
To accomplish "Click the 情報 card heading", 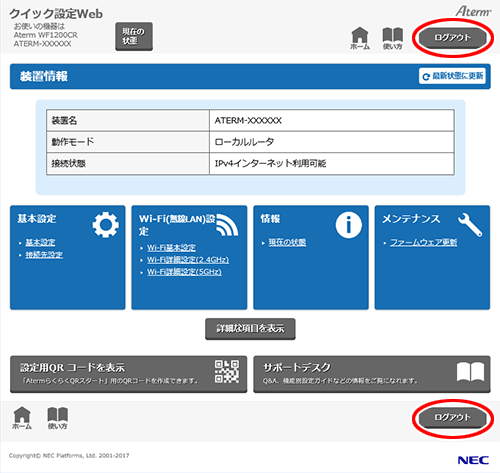I will coord(270,219).
